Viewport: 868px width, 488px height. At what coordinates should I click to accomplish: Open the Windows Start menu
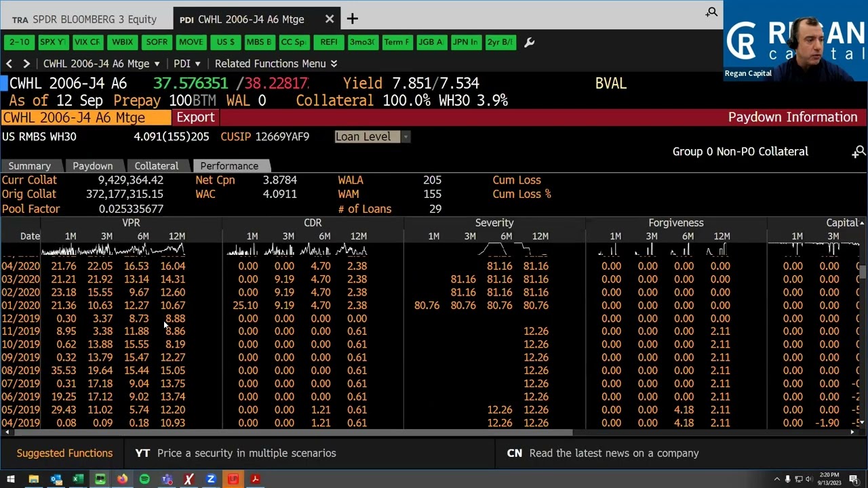click(10, 480)
